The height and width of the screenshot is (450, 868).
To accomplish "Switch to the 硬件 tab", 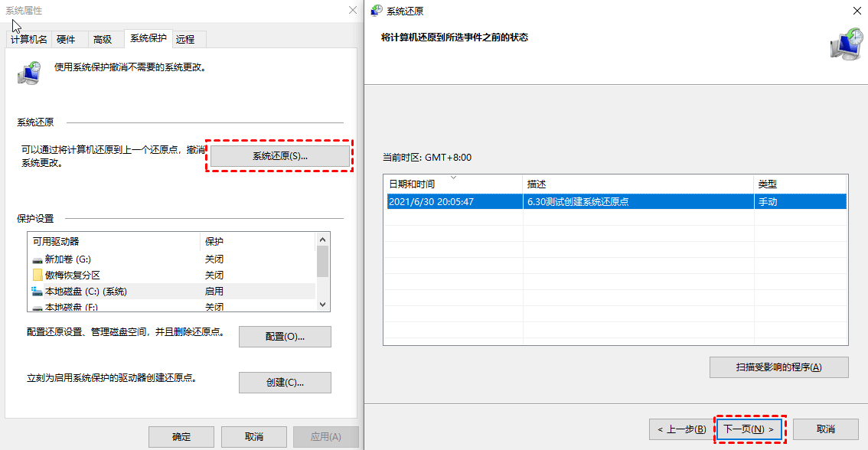I will click(67, 39).
